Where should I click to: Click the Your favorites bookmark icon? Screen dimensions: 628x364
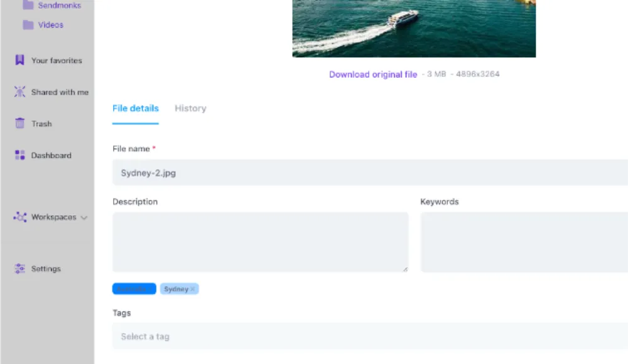[19, 60]
